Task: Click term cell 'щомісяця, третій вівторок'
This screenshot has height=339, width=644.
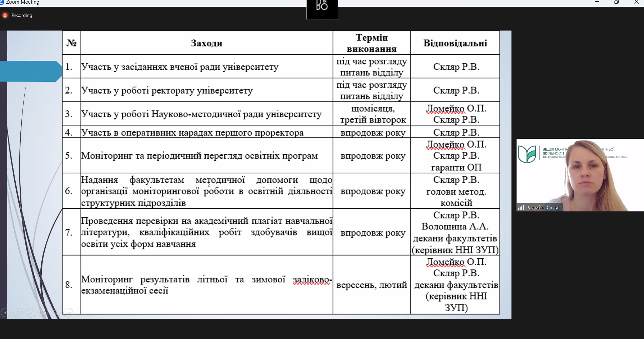Action: tap(373, 114)
